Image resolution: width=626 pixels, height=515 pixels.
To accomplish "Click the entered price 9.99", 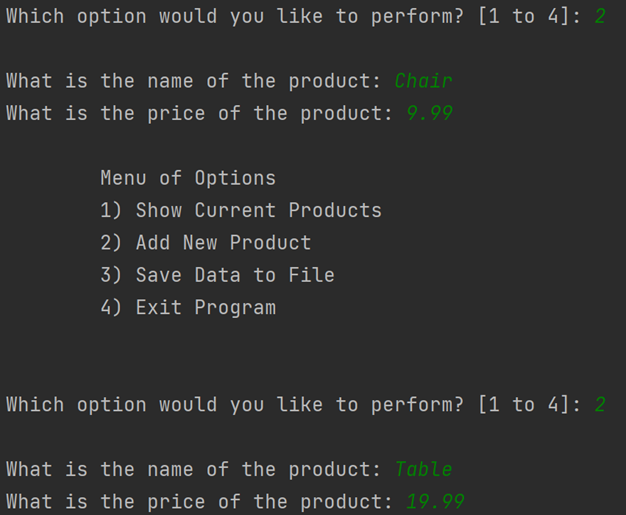I will point(430,113).
